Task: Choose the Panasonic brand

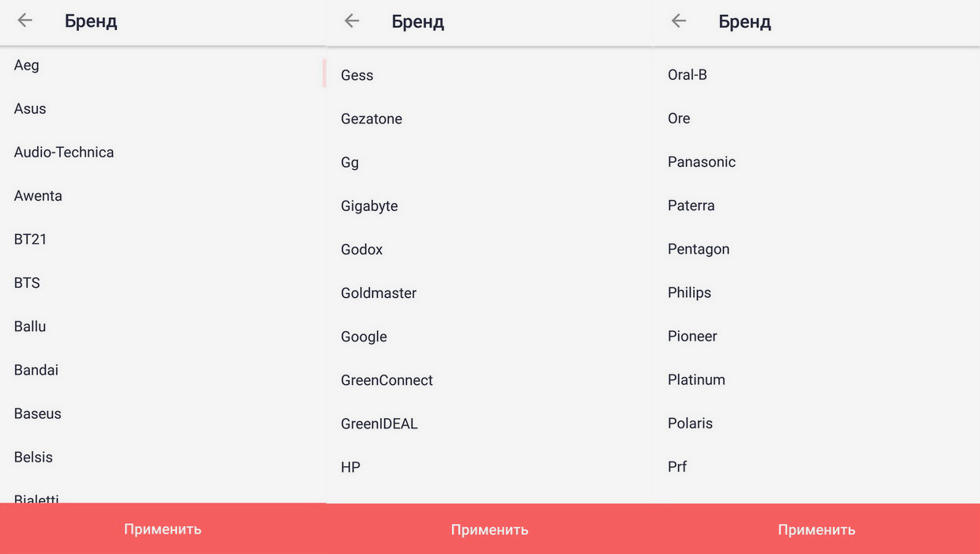Action: [702, 162]
